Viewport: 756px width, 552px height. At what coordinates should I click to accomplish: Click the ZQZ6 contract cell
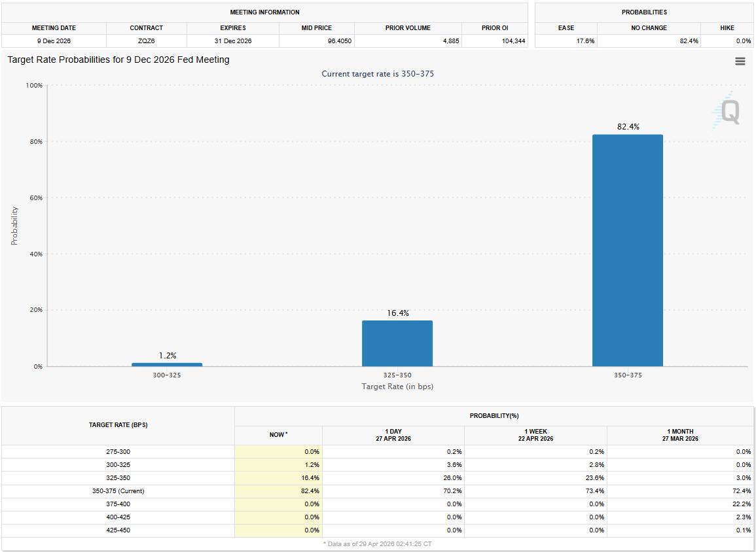[x=147, y=41]
